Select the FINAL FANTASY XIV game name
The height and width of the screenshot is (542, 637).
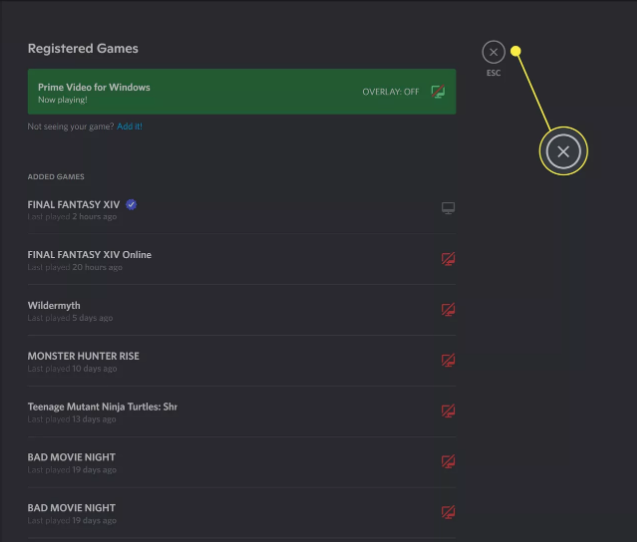[x=74, y=204]
